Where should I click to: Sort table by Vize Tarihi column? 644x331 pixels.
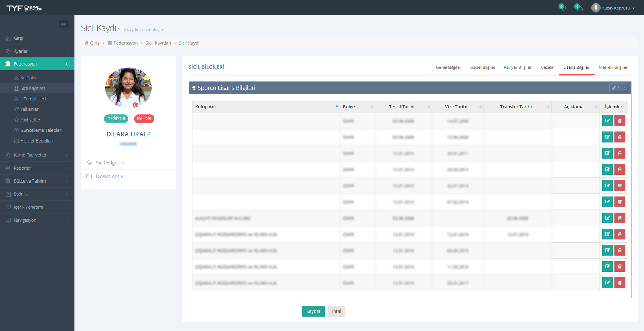[456, 107]
